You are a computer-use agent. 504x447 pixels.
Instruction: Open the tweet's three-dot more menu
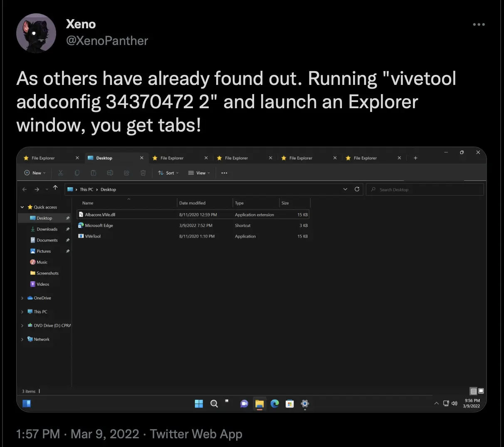(479, 25)
